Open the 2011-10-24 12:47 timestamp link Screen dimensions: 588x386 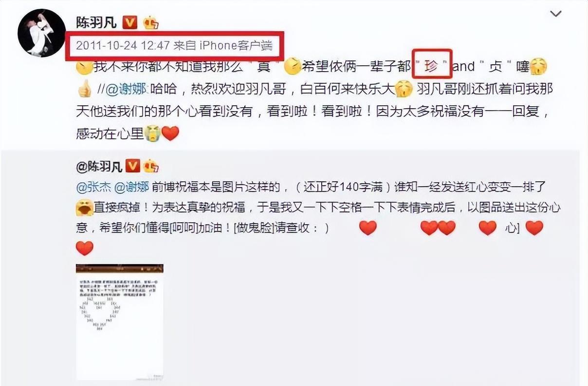click(x=123, y=46)
